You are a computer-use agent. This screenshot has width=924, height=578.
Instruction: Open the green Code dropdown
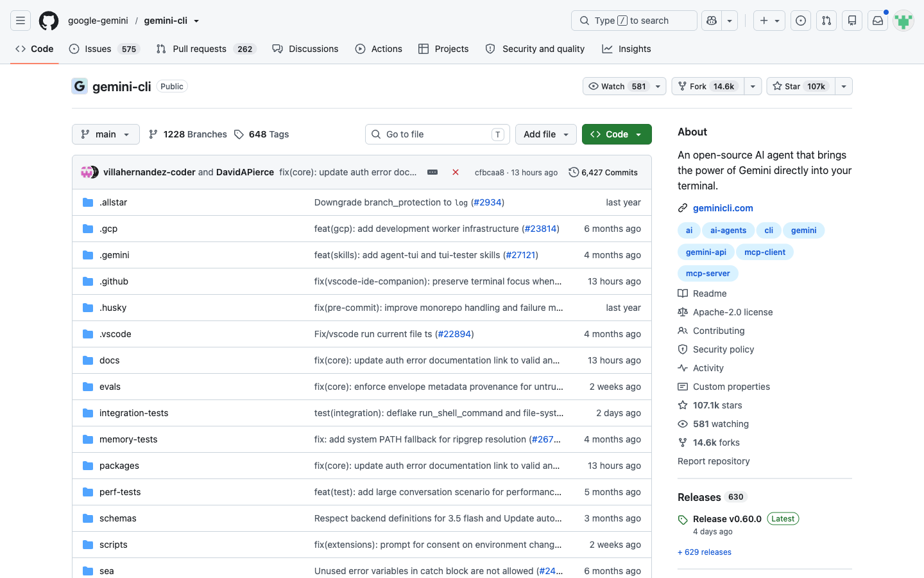coord(617,134)
